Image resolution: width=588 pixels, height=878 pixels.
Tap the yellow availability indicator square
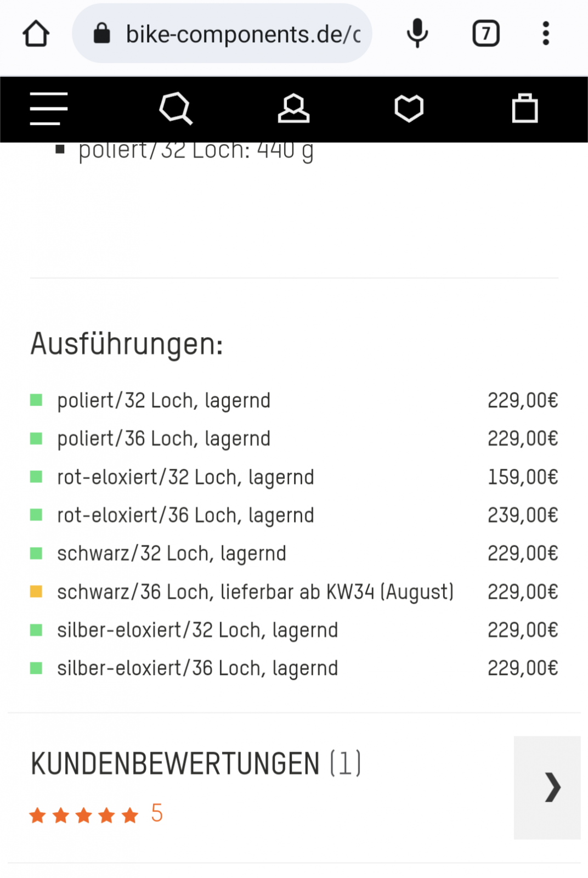36,592
